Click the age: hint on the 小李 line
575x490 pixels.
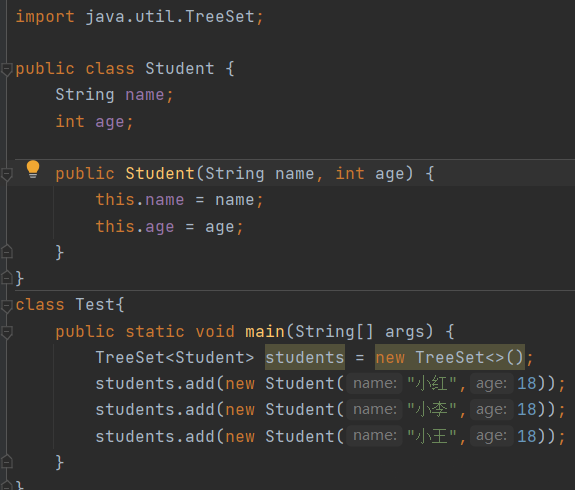coord(491,410)
